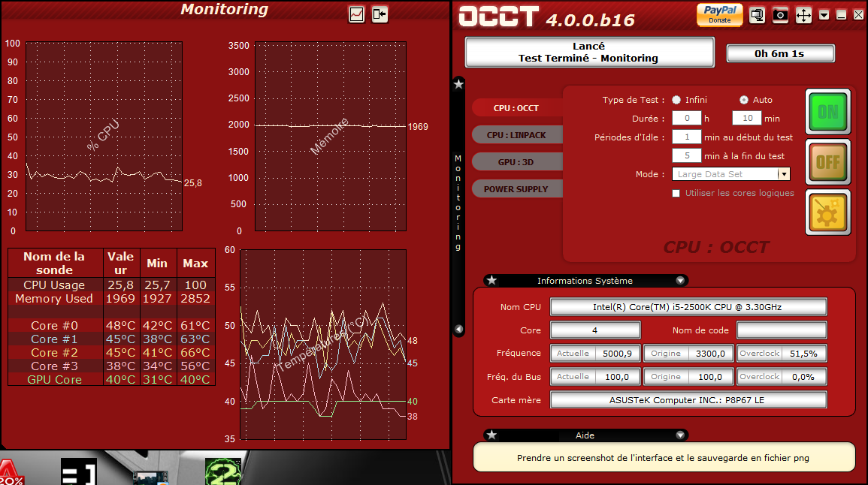Select the Auto test type radio button
The image size is (868, 485).
coord(744,100)
